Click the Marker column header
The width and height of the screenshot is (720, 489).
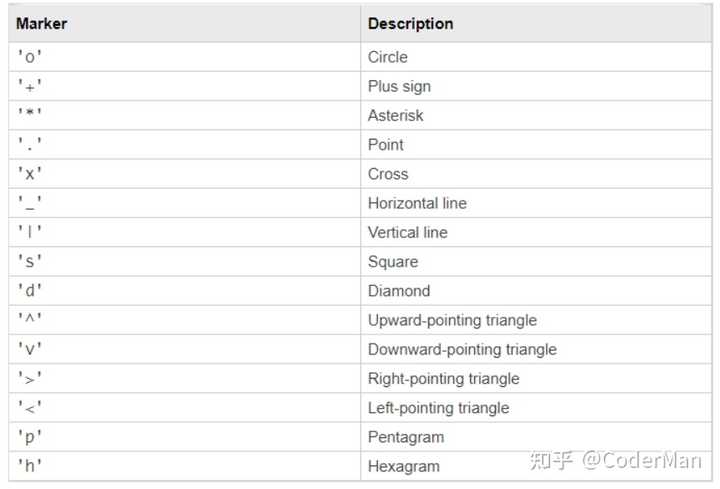click(x=41, y=23)
